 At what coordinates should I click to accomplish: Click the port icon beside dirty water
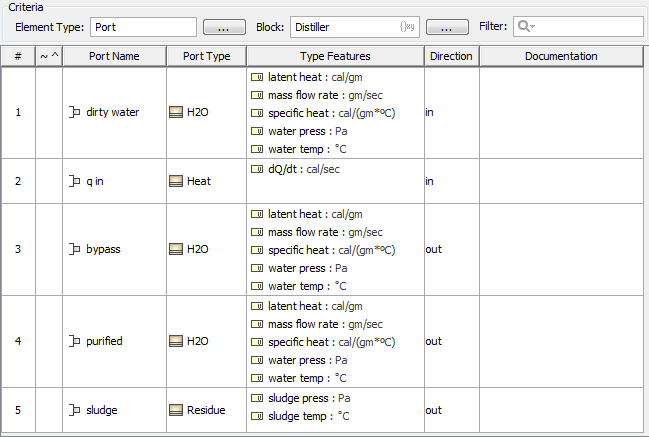74,112
